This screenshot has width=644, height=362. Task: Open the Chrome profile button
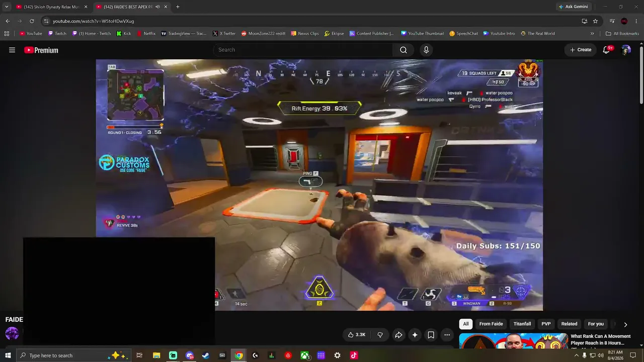[624, 21]
